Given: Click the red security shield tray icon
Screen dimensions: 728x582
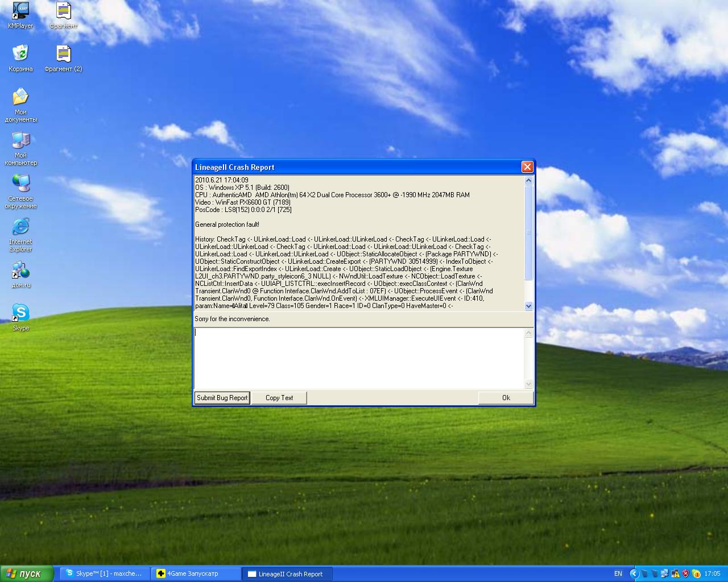Looking at the screenshot, I should tap(686, 573).
